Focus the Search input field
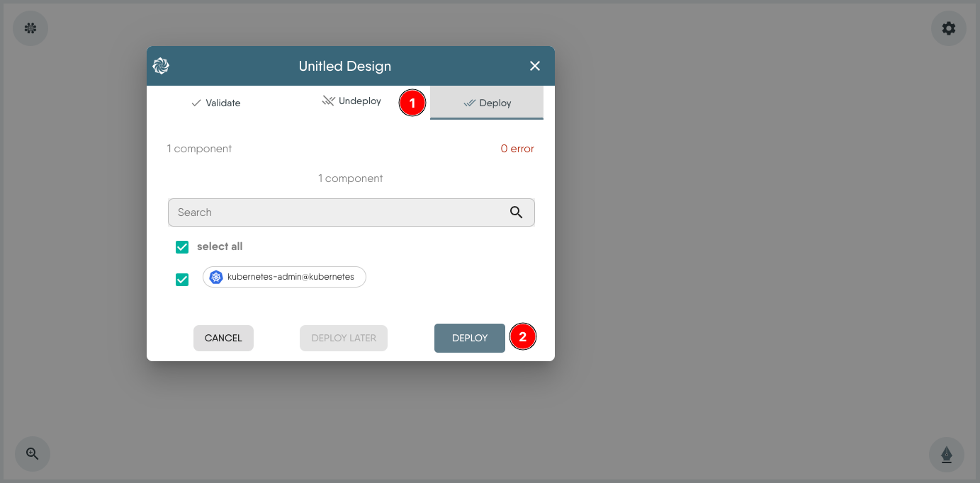The height and width of the screenshot is (483, 980). click(x=337, y=212)
